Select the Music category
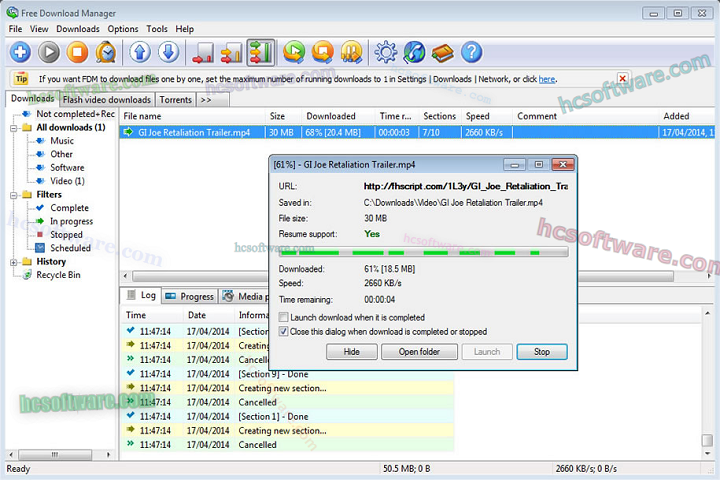 [62, 141]
